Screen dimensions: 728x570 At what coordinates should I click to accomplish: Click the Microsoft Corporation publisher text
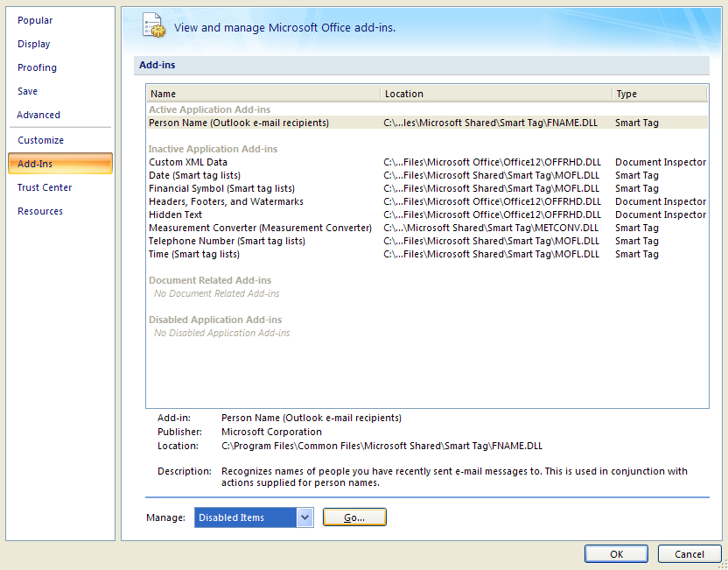coord(271,432)
